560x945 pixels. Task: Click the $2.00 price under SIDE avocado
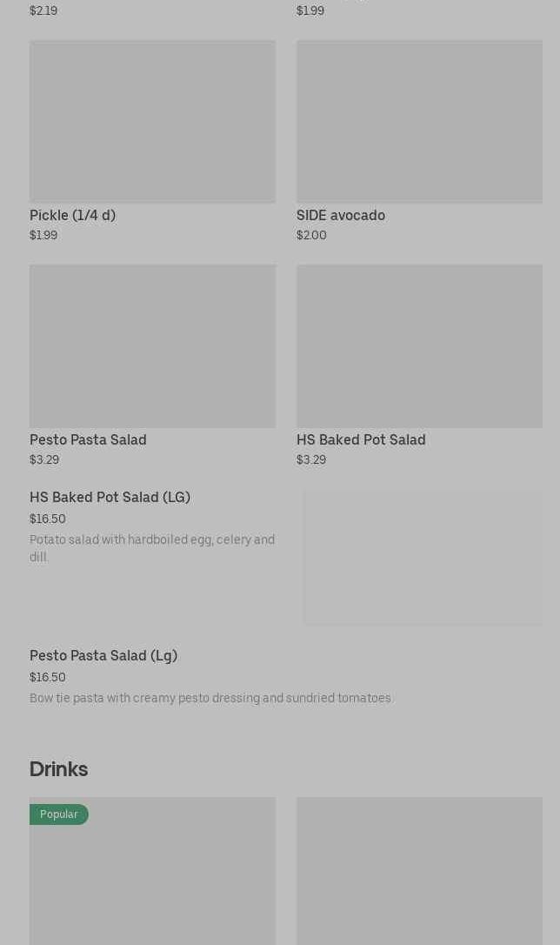(311, 235)
